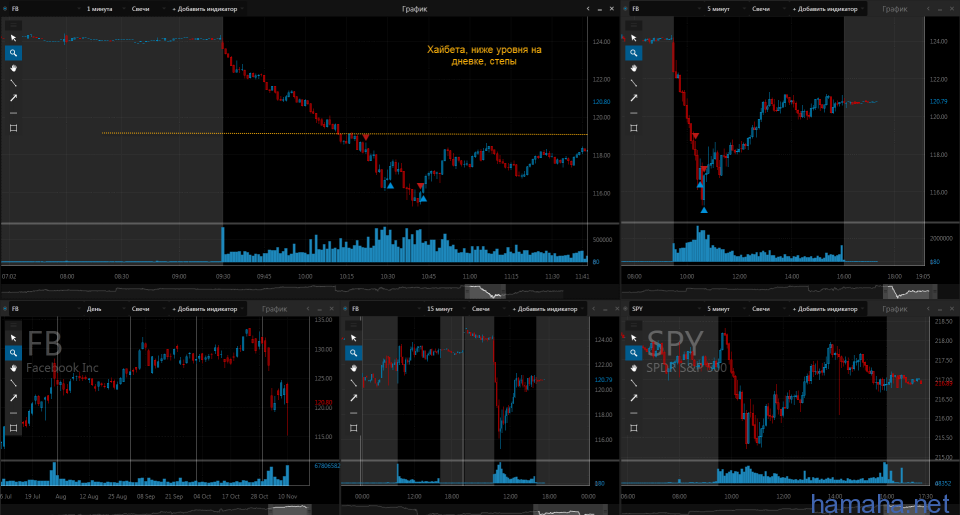Collapse the drawing toolbar handle in 1-minute FB chart
The image size is (960, 515).
[13, 25]
